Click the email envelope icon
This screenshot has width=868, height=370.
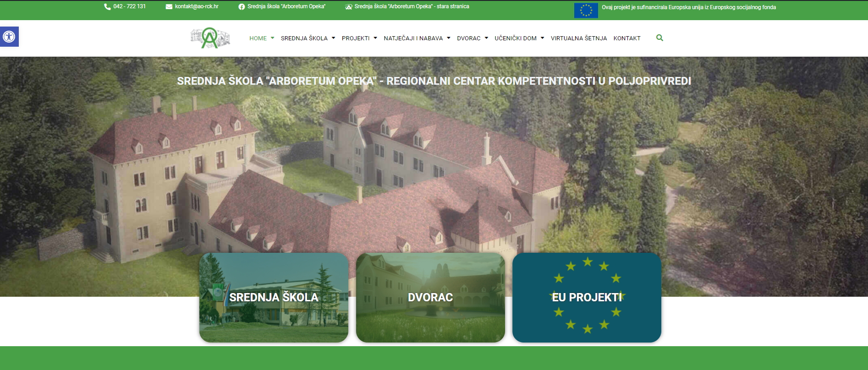[x=169, y=6]
